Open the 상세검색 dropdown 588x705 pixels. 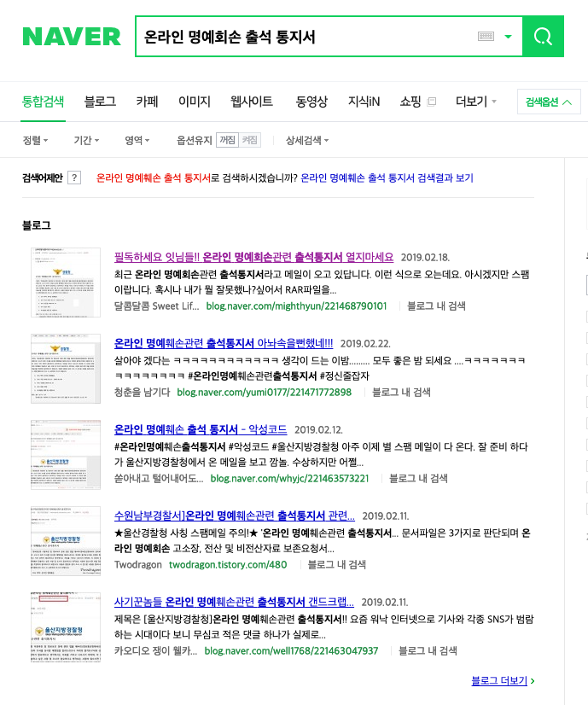click(x=307, y=140)
